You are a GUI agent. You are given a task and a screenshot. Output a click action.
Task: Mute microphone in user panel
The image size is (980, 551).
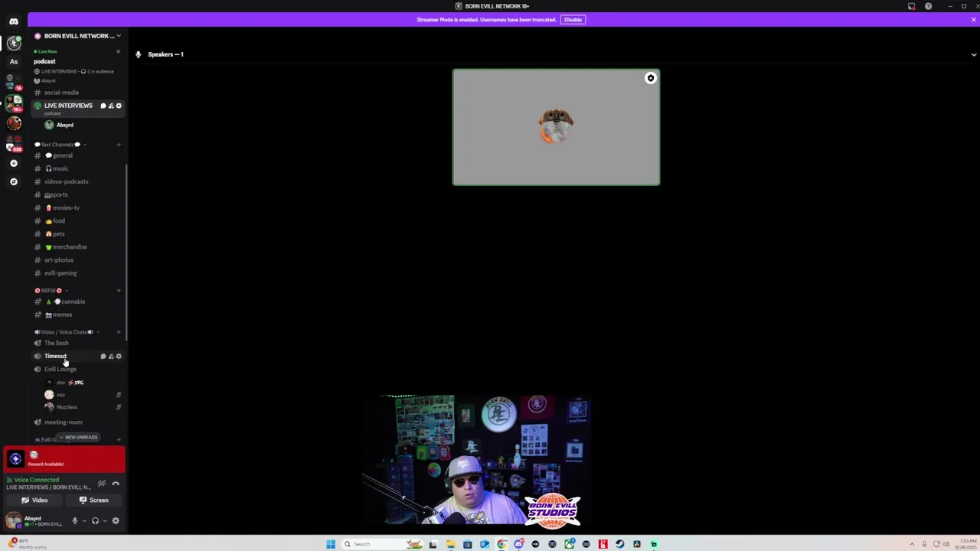coord(75,520)
